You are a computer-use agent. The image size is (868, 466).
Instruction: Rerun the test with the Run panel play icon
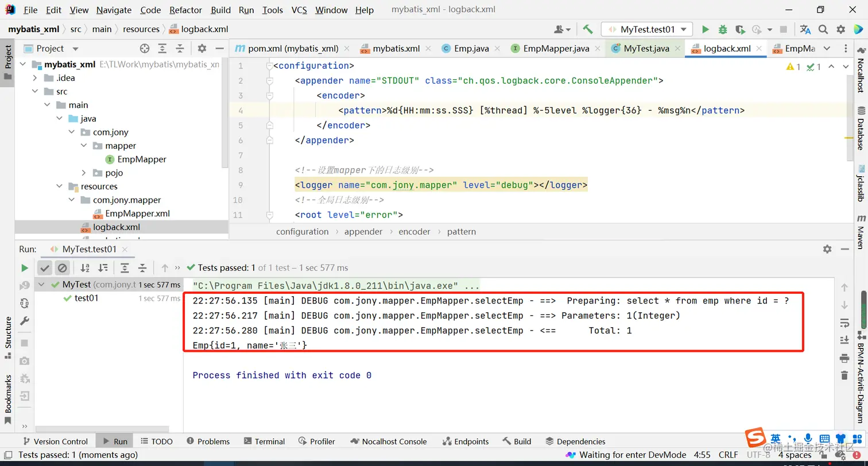[x=25, y=268]
